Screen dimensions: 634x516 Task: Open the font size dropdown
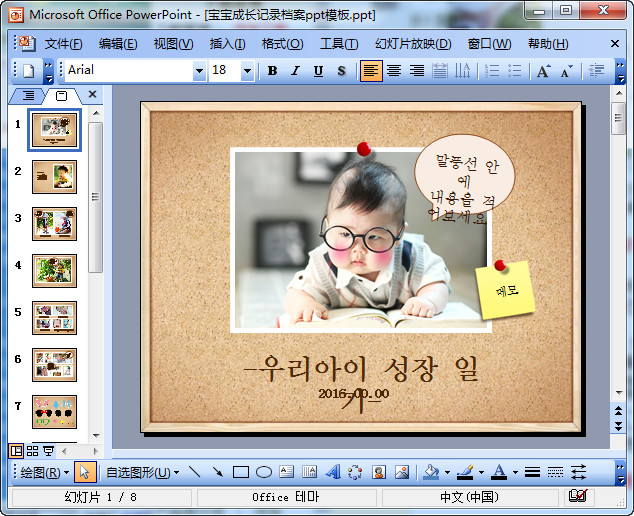247,71
